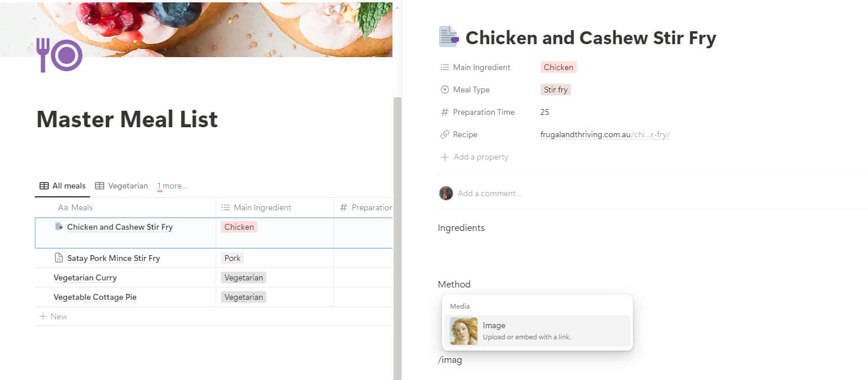Click the circle arrow icon beside Meal Type
Viewport: 868px width, 380px height.
click(445, 90)
